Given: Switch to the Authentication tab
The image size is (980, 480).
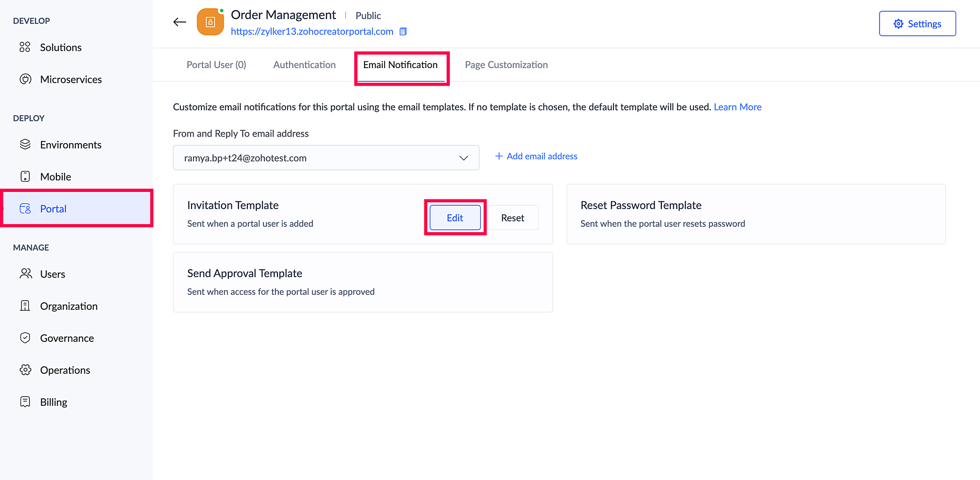Looking at the screenshot, I should pos(304,65).
